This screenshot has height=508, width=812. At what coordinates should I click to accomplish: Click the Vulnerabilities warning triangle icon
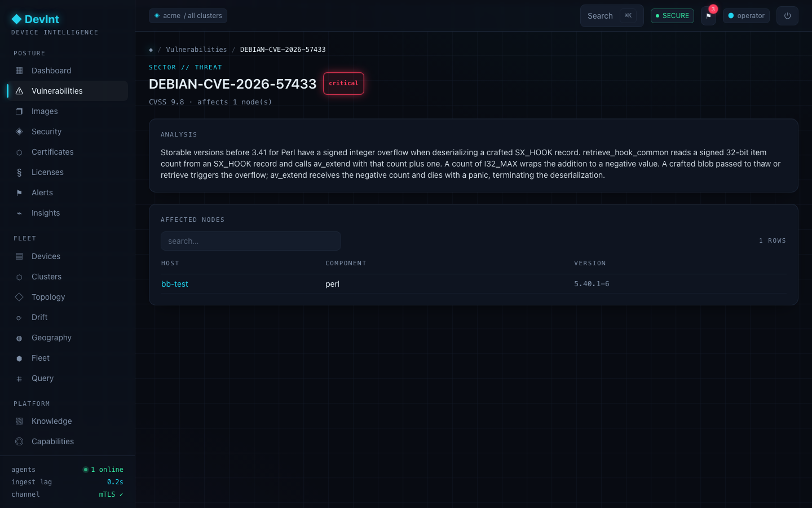coord(19,91)
